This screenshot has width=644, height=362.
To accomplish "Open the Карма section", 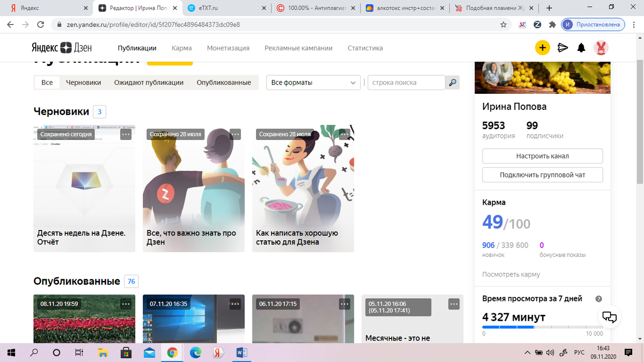I will [181, 48].
